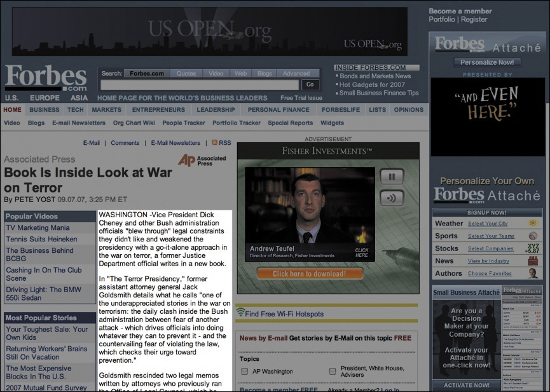Open Bonds and Markets News link

(x=375, y=76)
